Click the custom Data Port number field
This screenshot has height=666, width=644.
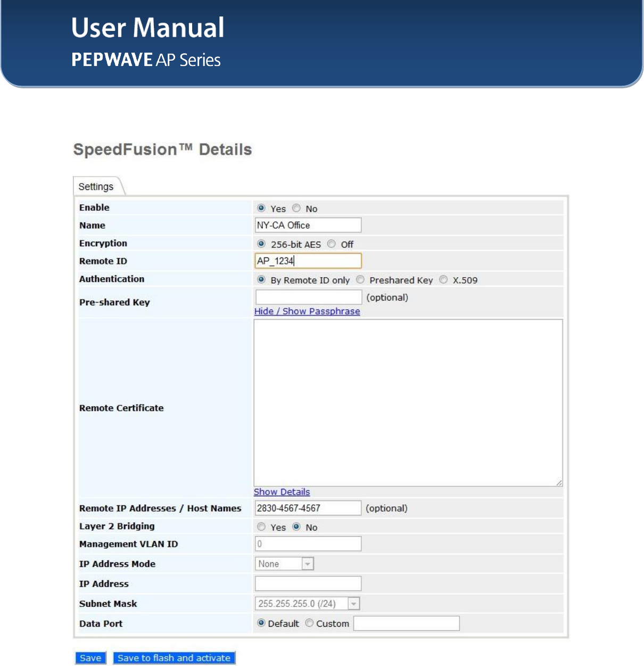(x=407, y=623)
